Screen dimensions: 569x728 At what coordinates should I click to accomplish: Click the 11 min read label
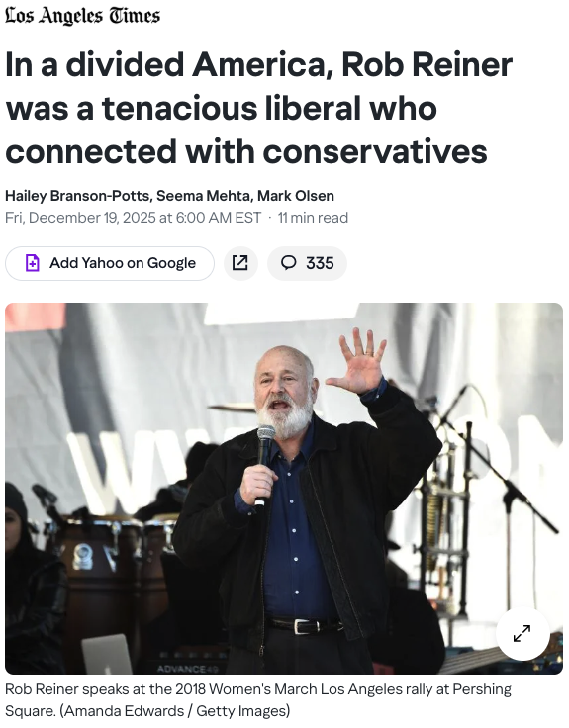(313, 218)
